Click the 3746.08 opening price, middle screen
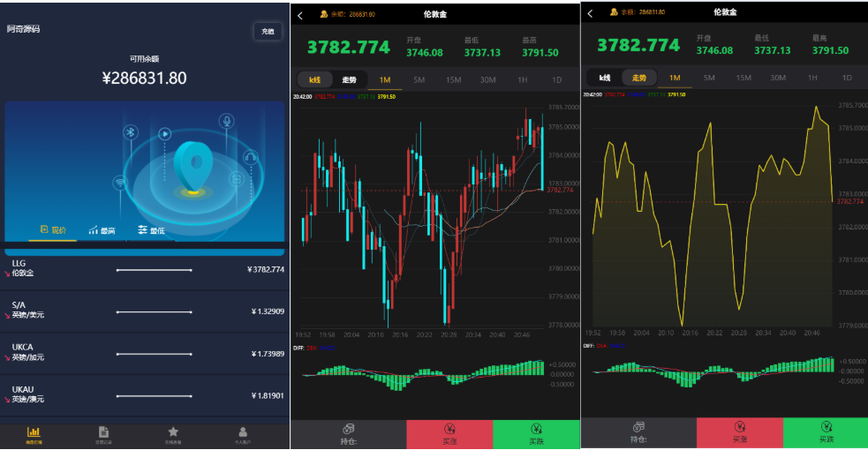 (x=425, y=53)
